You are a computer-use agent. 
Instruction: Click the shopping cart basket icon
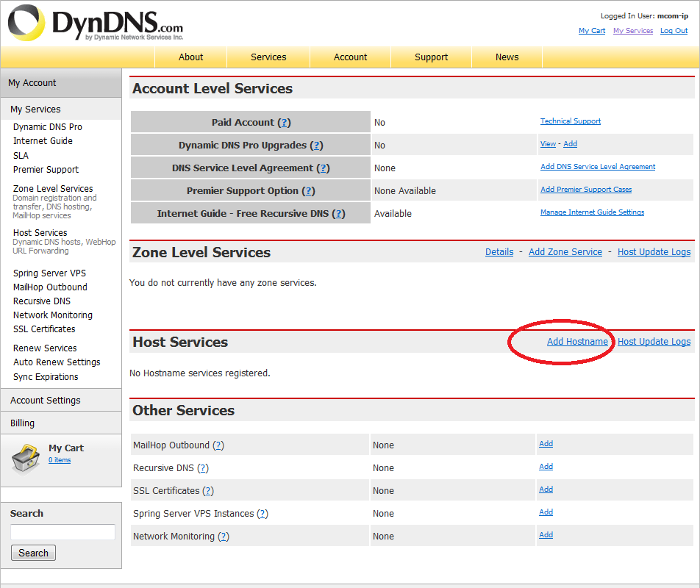coord(26,459)
